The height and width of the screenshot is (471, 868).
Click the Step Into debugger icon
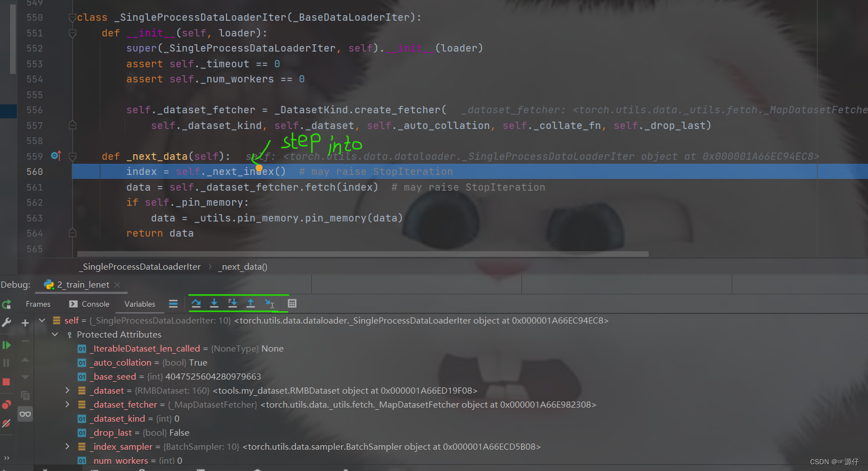(x=214, y=303)
